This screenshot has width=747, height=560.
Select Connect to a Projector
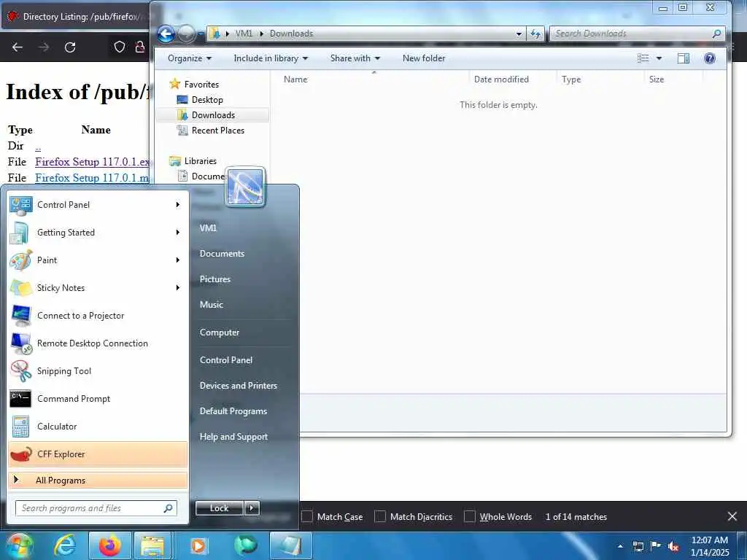click(98, 315)
